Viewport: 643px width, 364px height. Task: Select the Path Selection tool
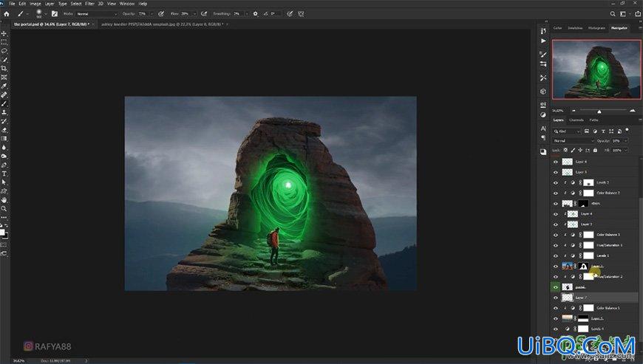click(4, 182)
